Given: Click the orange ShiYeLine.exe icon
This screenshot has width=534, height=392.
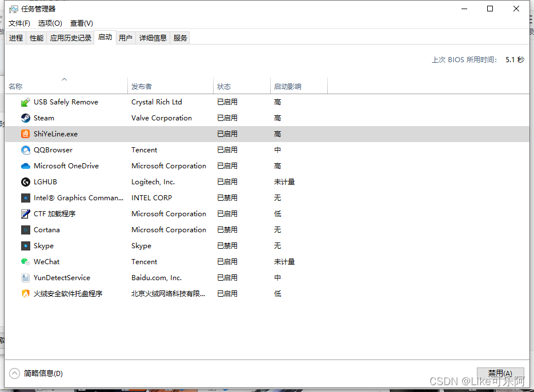Looking at the screenshot, I should [x=26, y=134].
